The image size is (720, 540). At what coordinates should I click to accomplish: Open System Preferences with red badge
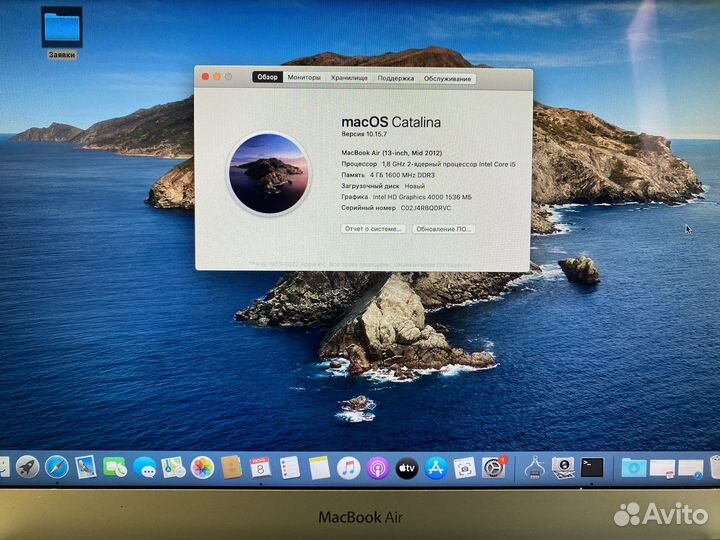[x=494, y=468]
